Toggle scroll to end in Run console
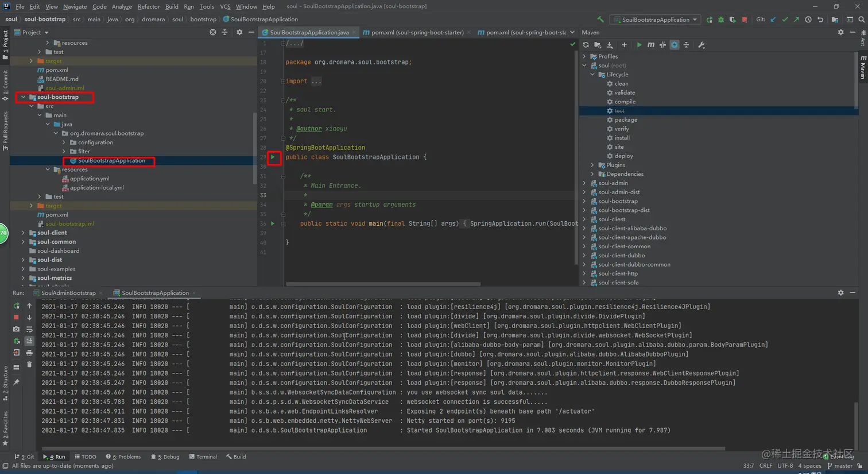The width and height of the screenshot is (868, 474). [29, 341]
